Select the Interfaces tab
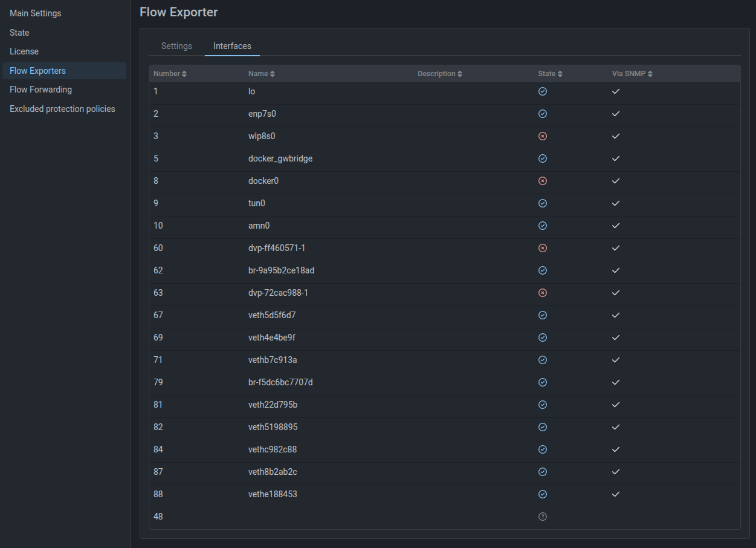 point(232,46)
